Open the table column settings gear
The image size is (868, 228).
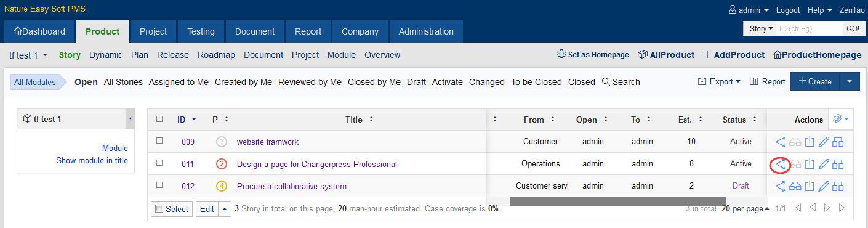click(840, 119)
